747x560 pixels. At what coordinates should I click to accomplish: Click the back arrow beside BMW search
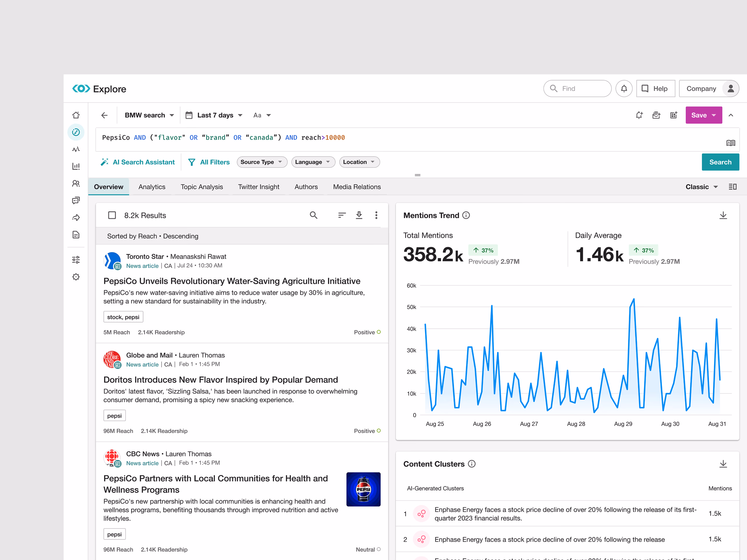tap(104, 115)
